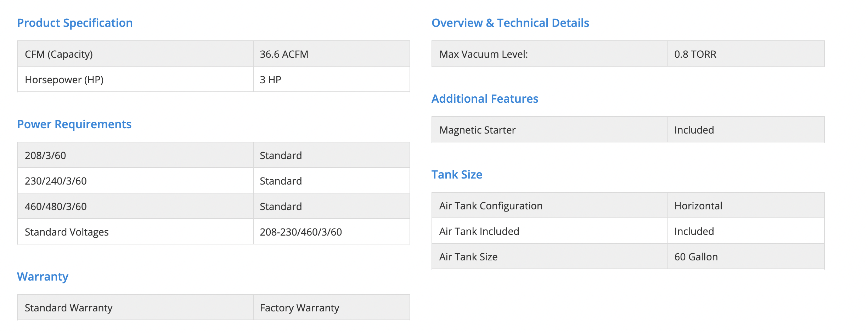The width and height of the screenshot is (868, 333).
Task: Select the Standard Warranty label cell
Action: pos(68,308)
